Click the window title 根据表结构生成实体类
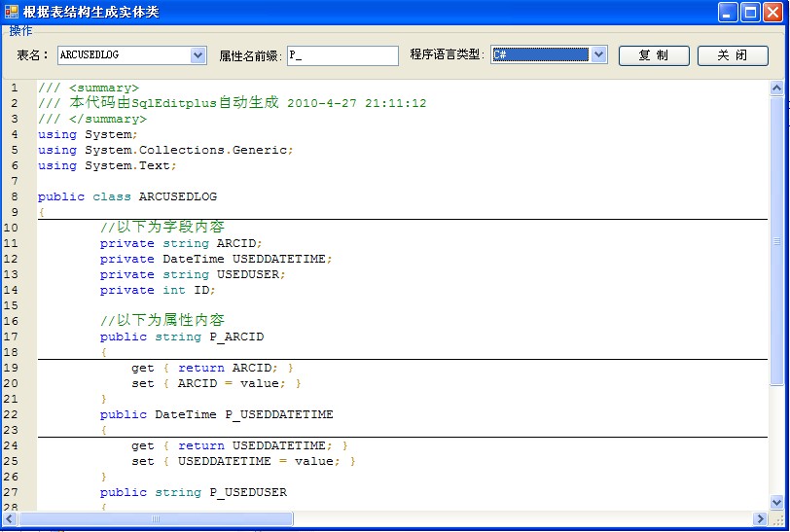790x532 pixels. 91,12
